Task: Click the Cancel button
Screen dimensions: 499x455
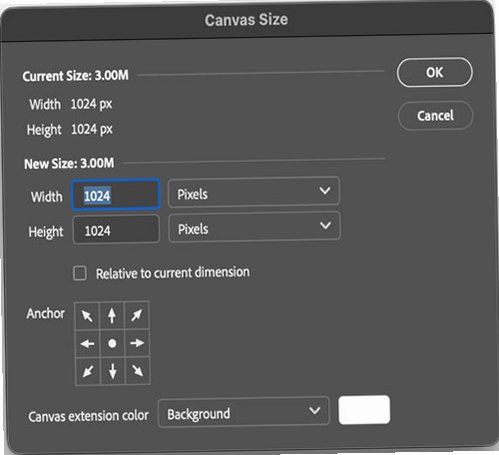Action: coord(435,116)
